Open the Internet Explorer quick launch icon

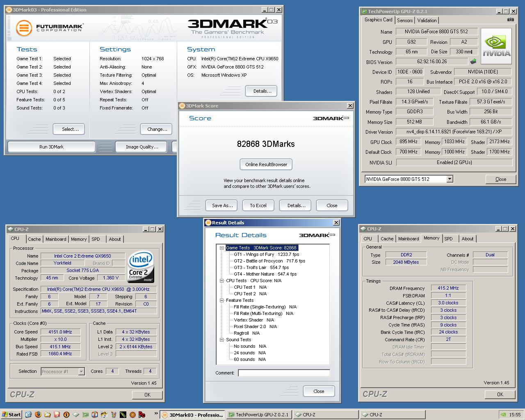29,414
